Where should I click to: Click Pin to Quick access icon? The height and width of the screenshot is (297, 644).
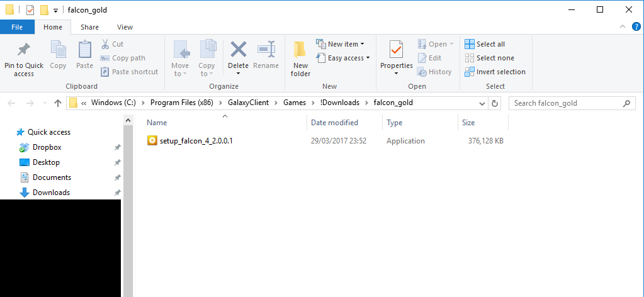pos(23,50)
